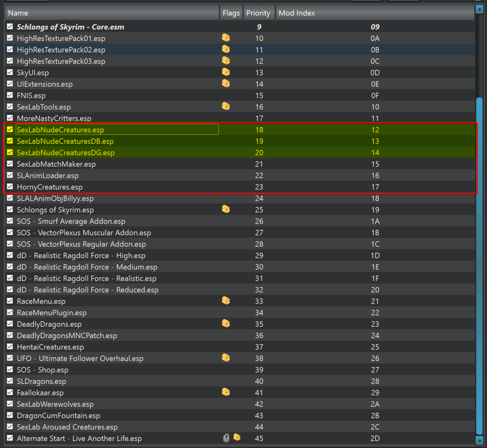487x448 pixels.
Task: Select SexLabNudeCreaturesDG.esp row
Action: coord(240,153)
